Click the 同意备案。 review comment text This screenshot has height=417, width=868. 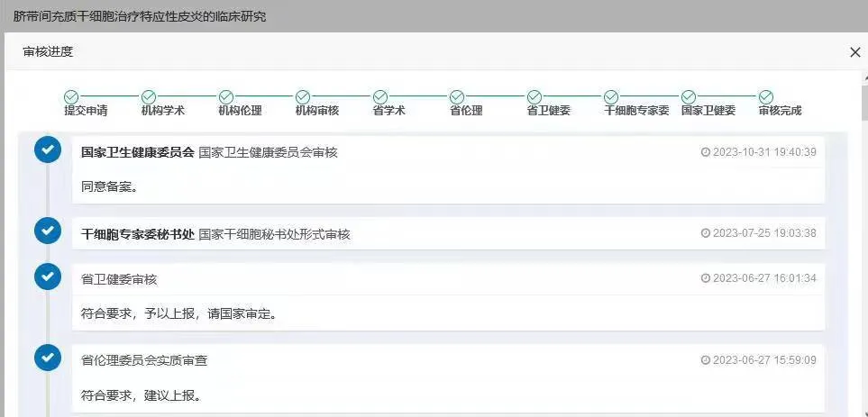(109, 187)
